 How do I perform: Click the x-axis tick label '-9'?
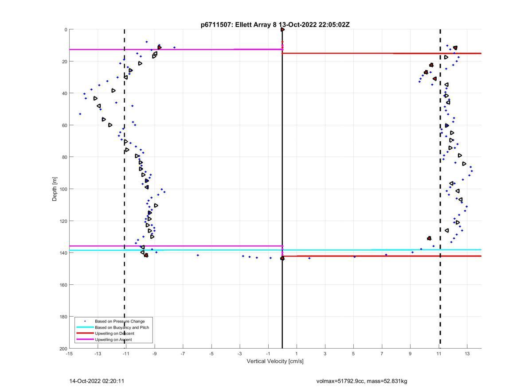[154, 353]
